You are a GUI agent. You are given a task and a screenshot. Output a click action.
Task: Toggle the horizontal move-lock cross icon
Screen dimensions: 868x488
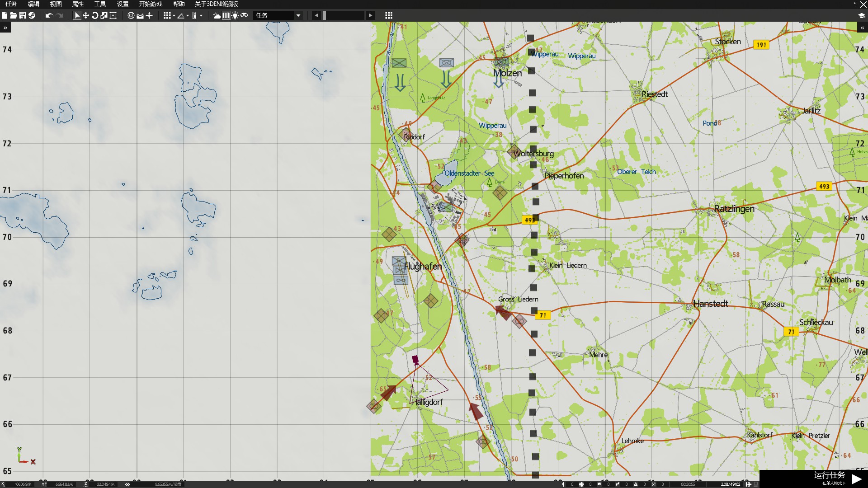[149, 15]
